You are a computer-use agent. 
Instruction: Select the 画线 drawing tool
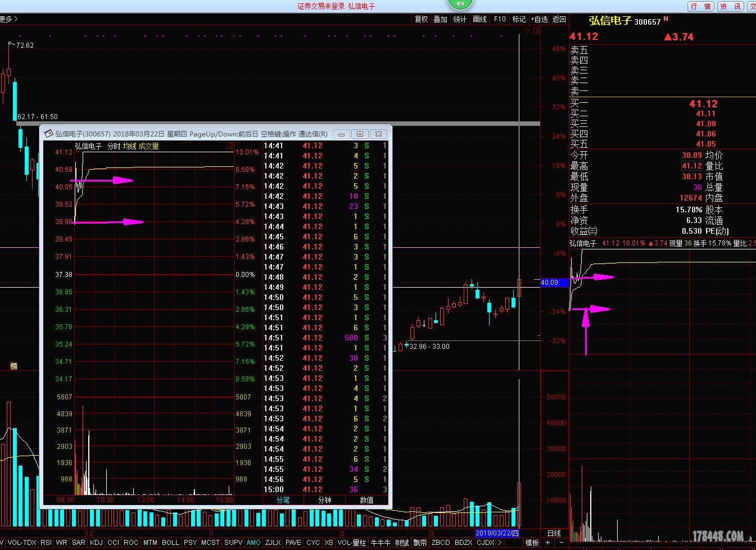pyautogui.click(x=479, y=19)
